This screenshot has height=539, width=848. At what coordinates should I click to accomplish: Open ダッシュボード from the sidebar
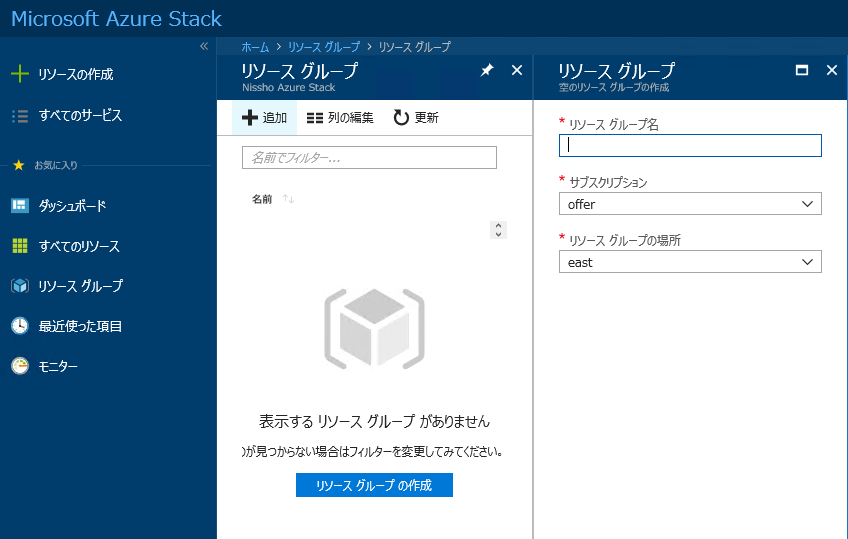(72, 205)
